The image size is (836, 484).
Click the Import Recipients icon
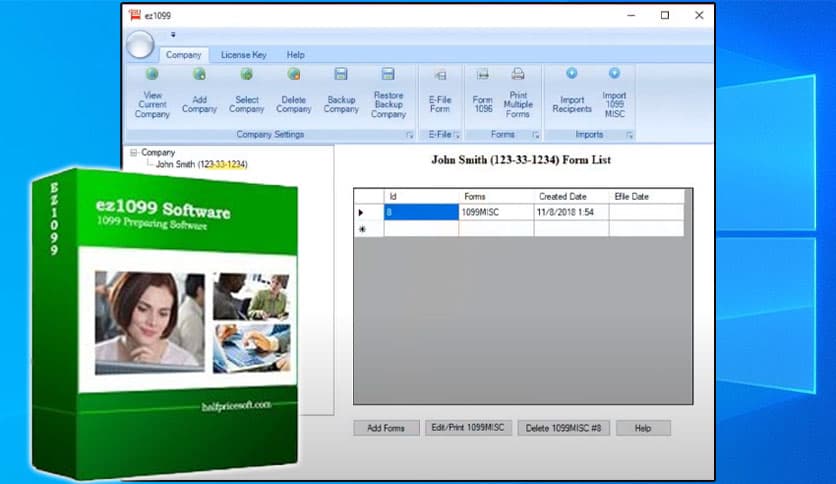tap(572, 74)
